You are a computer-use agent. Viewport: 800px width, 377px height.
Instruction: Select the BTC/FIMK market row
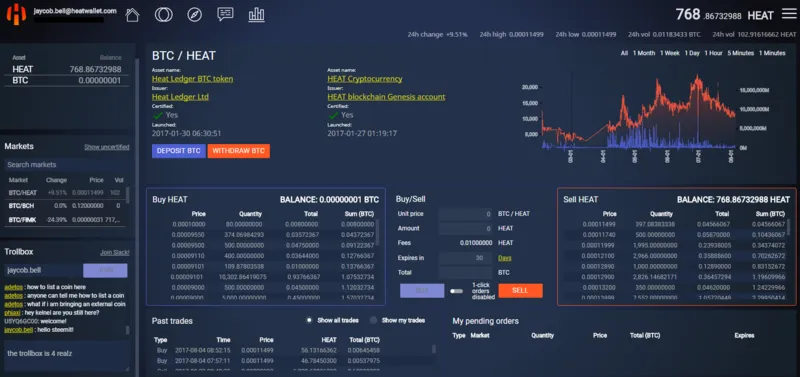pos(65,220)
